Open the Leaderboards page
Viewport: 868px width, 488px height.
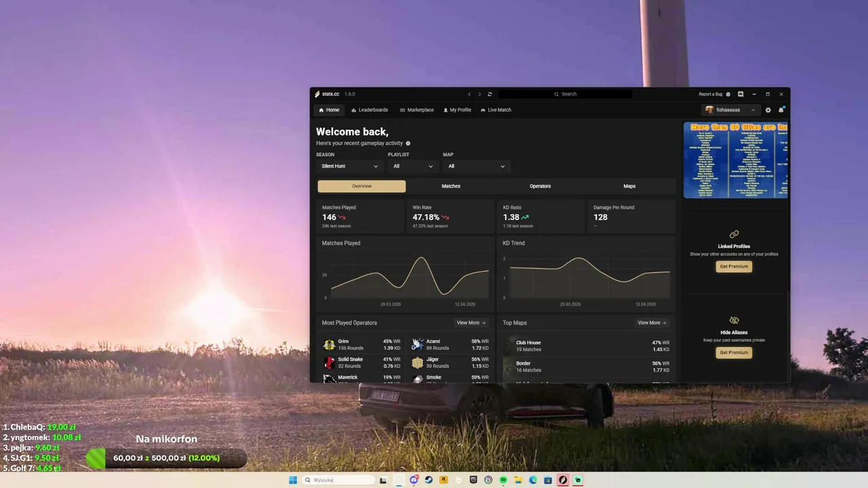(370, 110)
